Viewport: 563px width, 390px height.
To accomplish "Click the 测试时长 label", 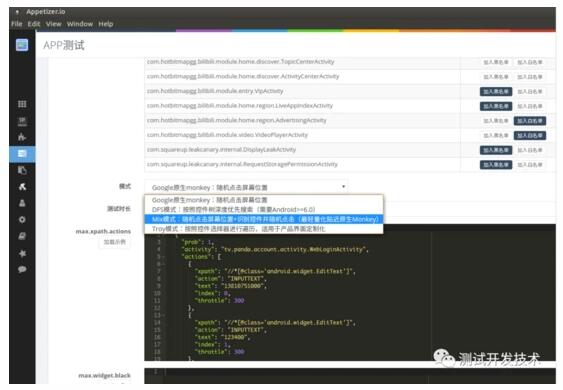I will pyautogui.click(x=119, y=209).
